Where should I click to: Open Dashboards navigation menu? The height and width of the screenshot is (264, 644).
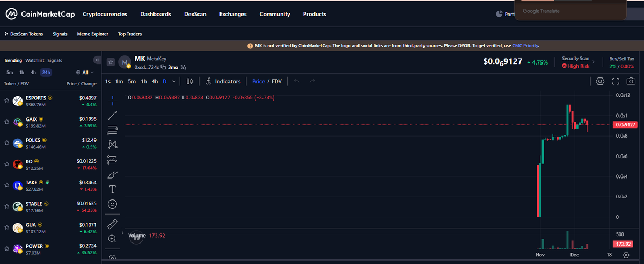point(155,14)
